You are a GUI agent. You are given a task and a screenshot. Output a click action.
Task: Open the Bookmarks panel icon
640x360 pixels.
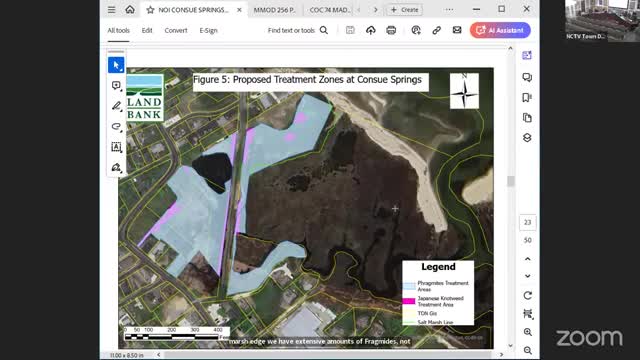(527, 98)
